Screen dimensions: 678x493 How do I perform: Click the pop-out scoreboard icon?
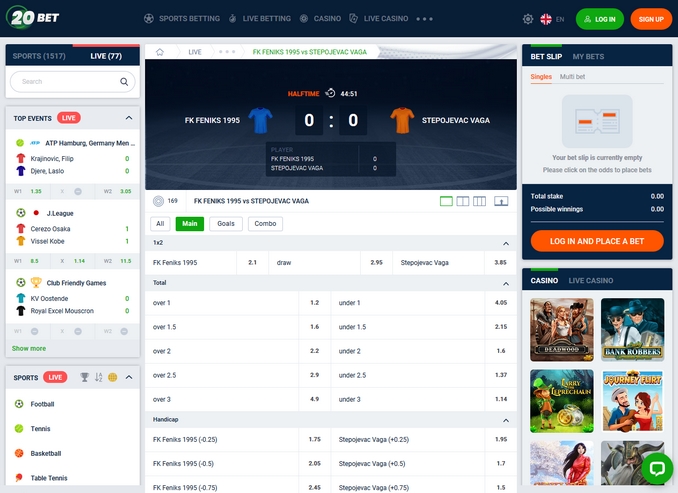(501, 201)
